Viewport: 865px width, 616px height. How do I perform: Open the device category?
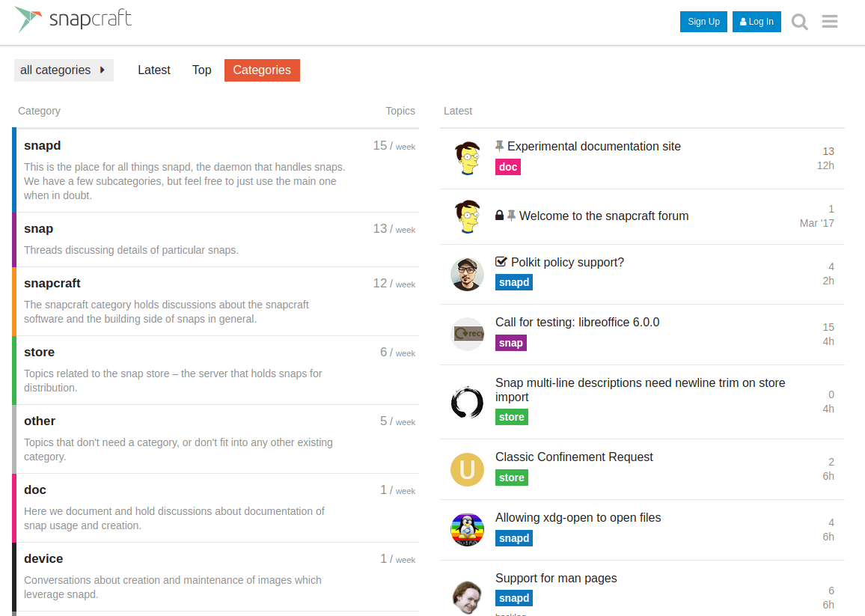[x=43, y=558]
